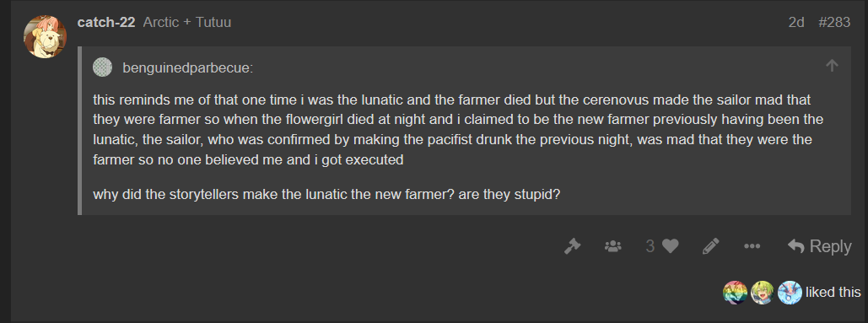Reply to catch-22's post
Image resolution: width=868 pixels, height=323 pixels.
click(x=819, y=246)
